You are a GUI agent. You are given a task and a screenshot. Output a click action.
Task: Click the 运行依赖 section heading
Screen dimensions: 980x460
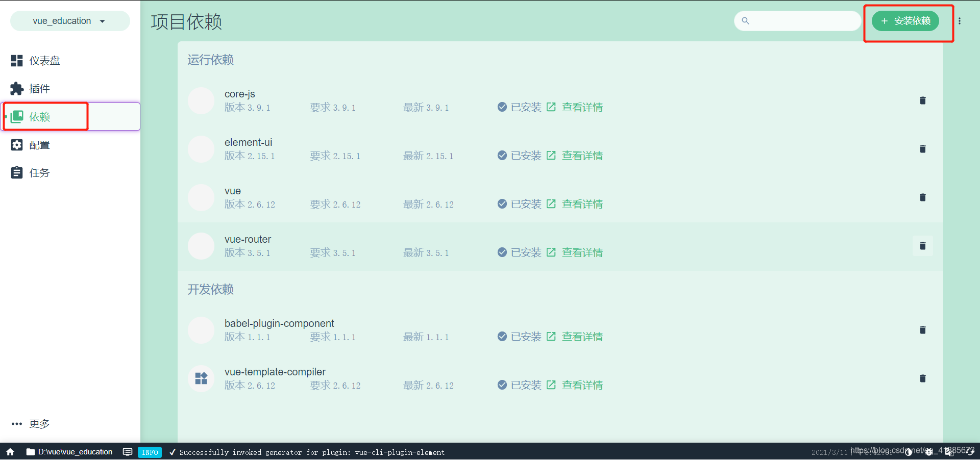click(211, 60)
